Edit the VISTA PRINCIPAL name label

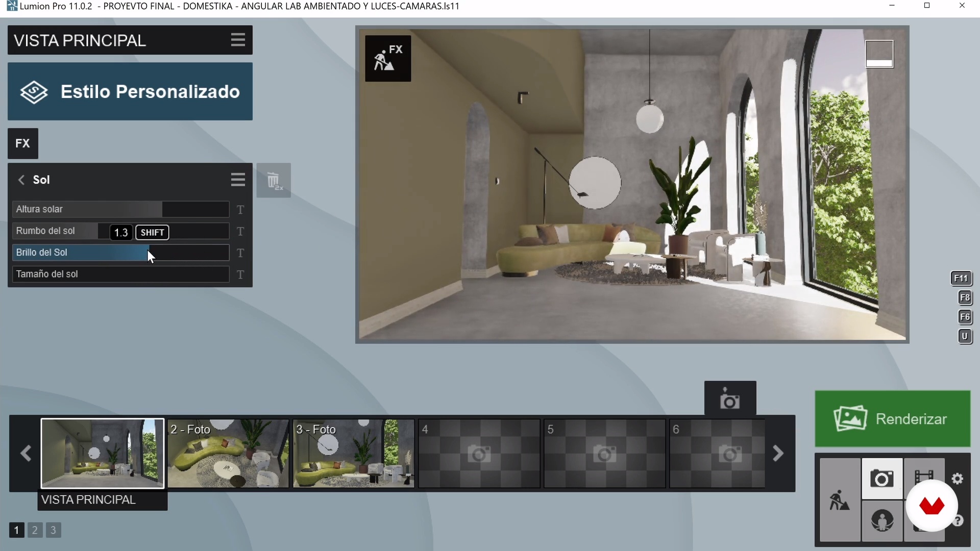tap(103, 500)
